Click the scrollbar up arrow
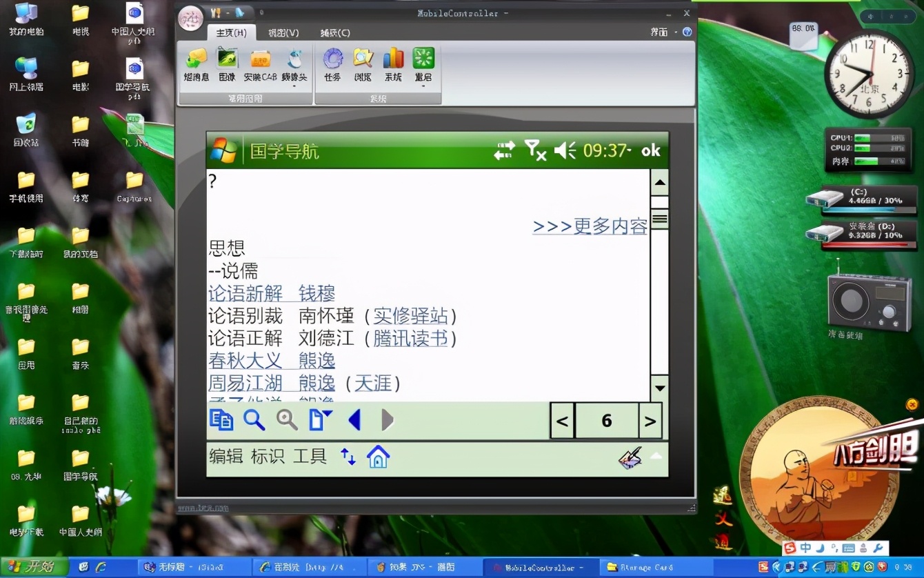The height and width of the screenshot is (578, 924). click(x=660, y=183)
